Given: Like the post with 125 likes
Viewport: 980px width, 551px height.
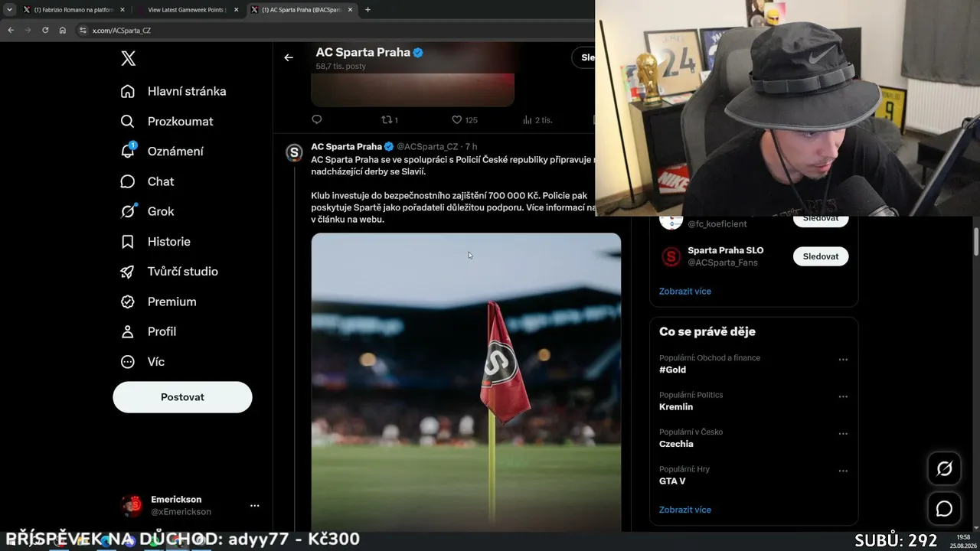Looking at the screenshot, I should click(464, 119).
